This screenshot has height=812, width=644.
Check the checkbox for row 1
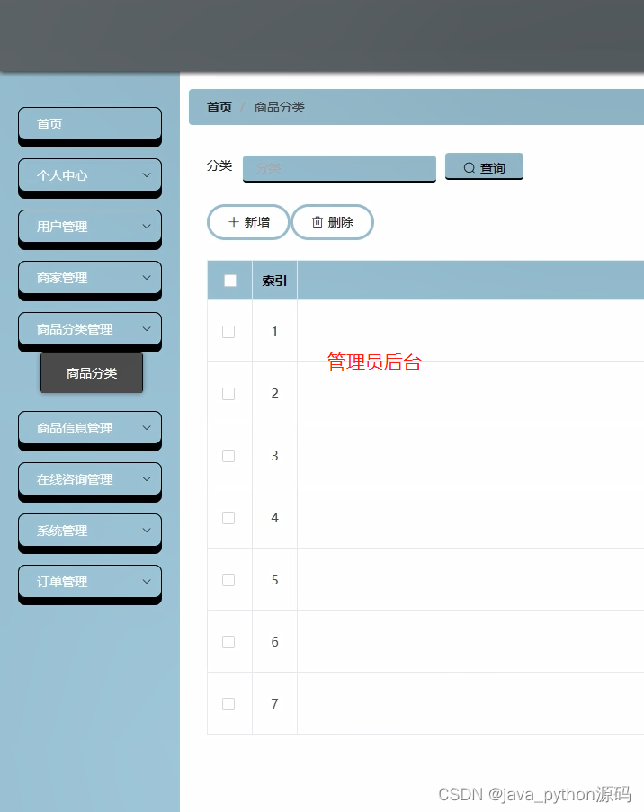point(228,332)
